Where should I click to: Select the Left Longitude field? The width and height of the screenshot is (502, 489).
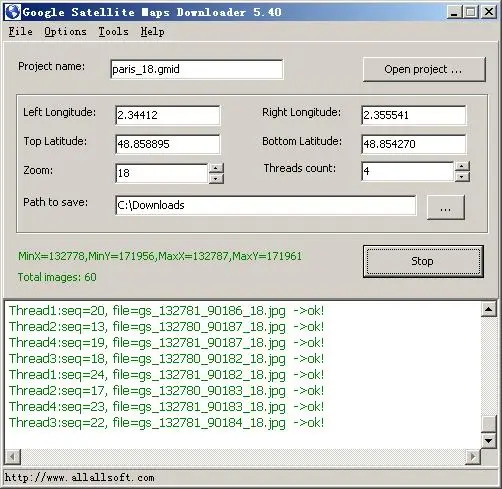[x=168, y=115]
